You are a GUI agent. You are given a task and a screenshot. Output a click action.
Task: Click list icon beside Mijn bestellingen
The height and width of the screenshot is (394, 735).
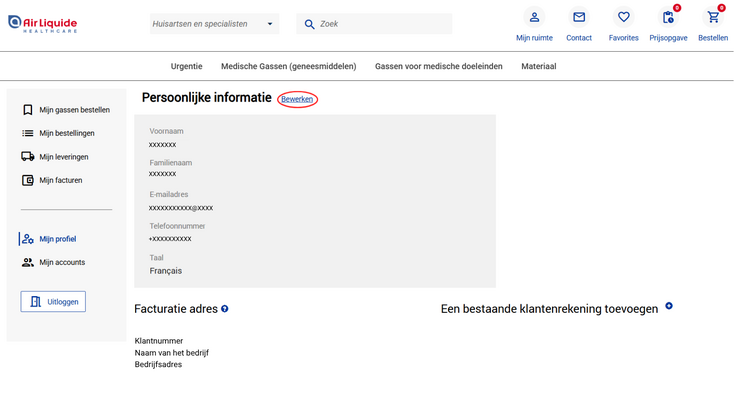pyautogui.click(x=28, y=133)
